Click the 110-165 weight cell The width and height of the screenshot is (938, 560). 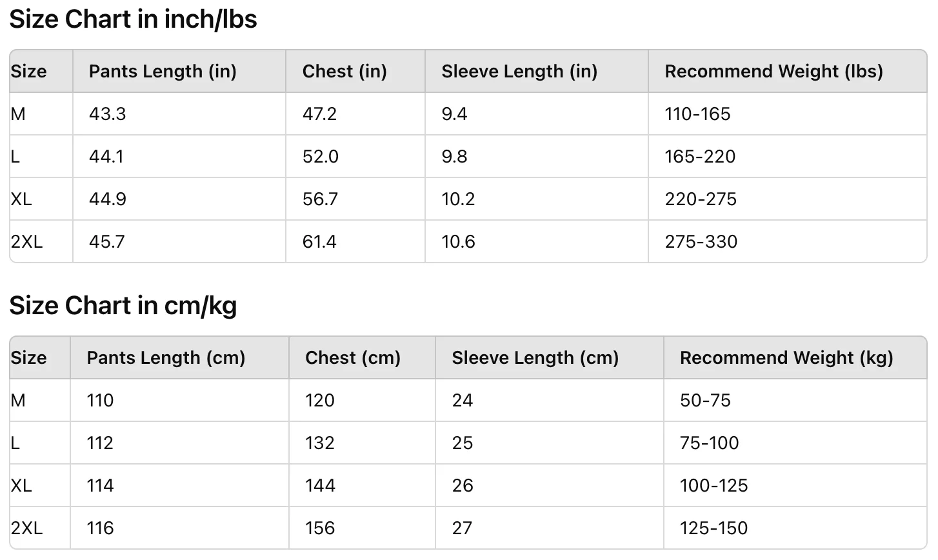(x=697, y=114)
